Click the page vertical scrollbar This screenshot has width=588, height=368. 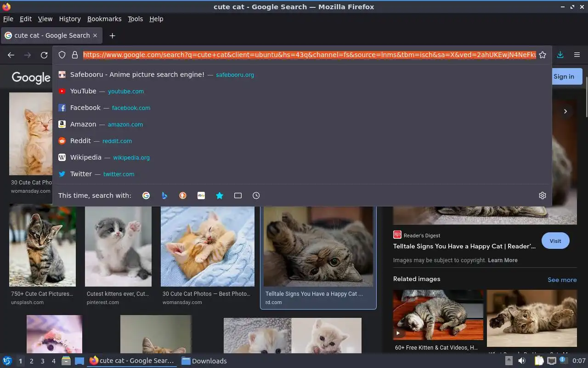586,97
